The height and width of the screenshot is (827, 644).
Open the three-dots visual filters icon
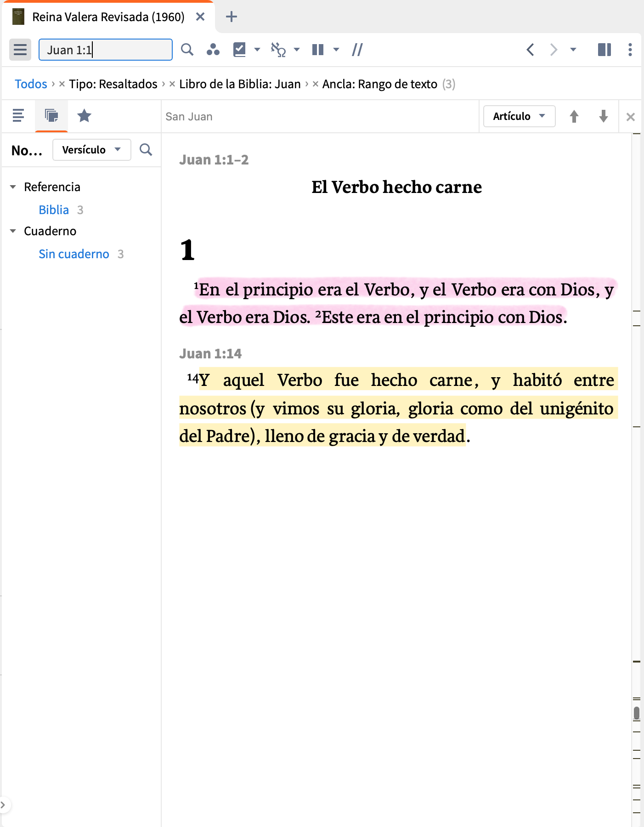[x=213, y=50]
